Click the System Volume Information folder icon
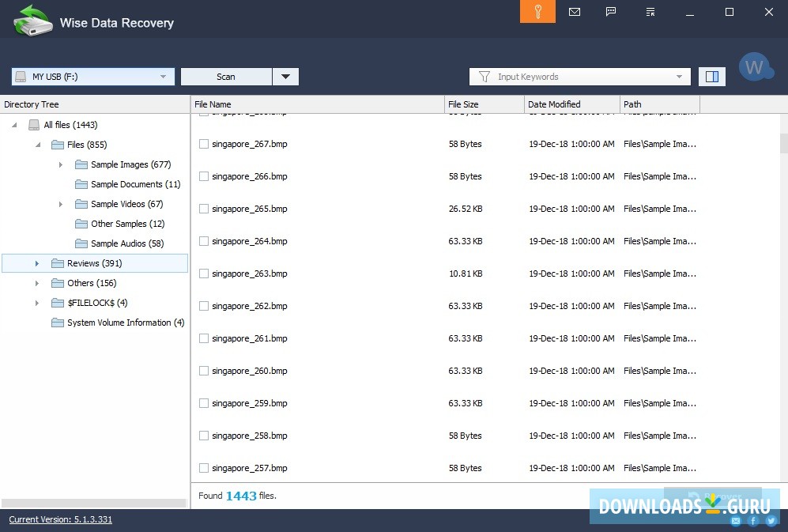 pyautogui.click(x=57, y=323)
